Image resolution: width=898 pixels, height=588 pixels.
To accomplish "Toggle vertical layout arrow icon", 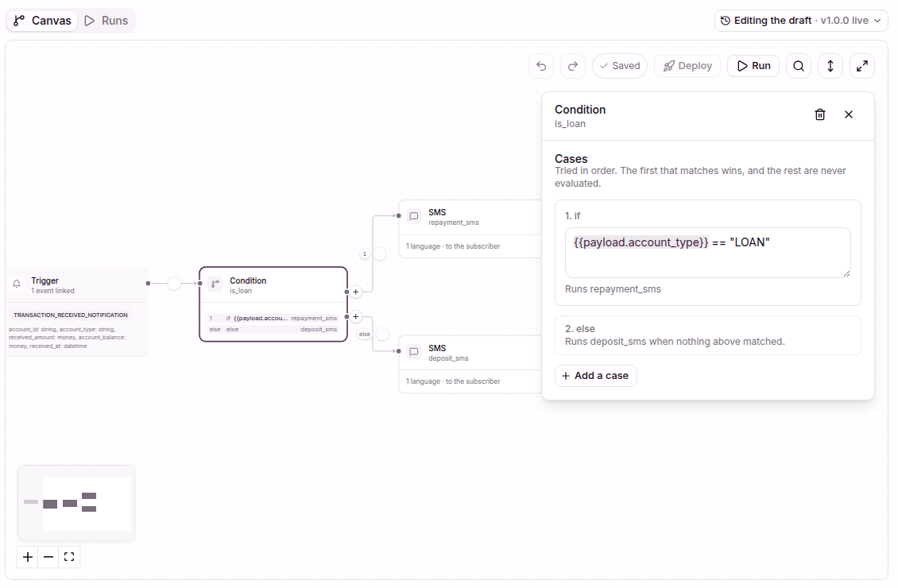I will click(830, 66).
